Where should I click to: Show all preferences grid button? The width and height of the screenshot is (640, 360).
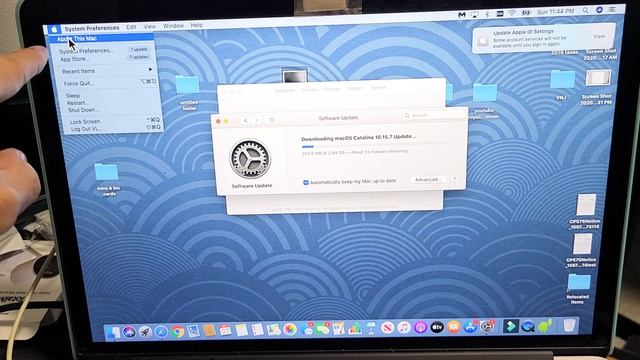click(271, 120)
